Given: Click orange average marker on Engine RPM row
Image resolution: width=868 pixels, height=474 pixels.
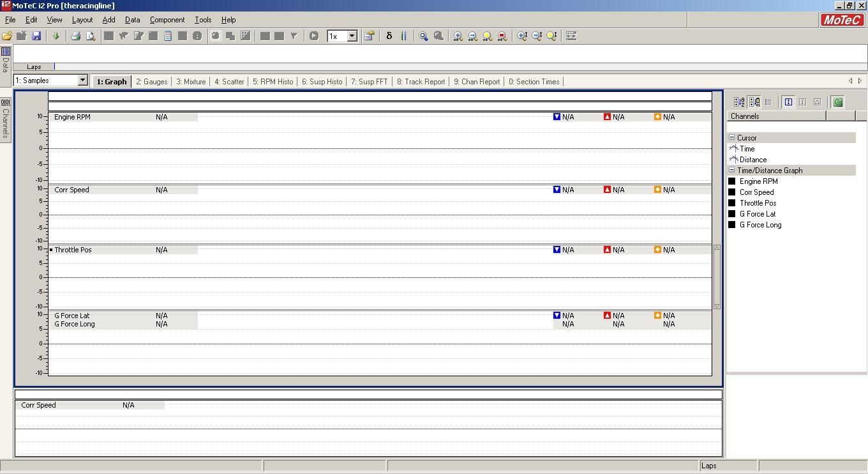Looking at the screenshot, I should [x=657, y=117].
